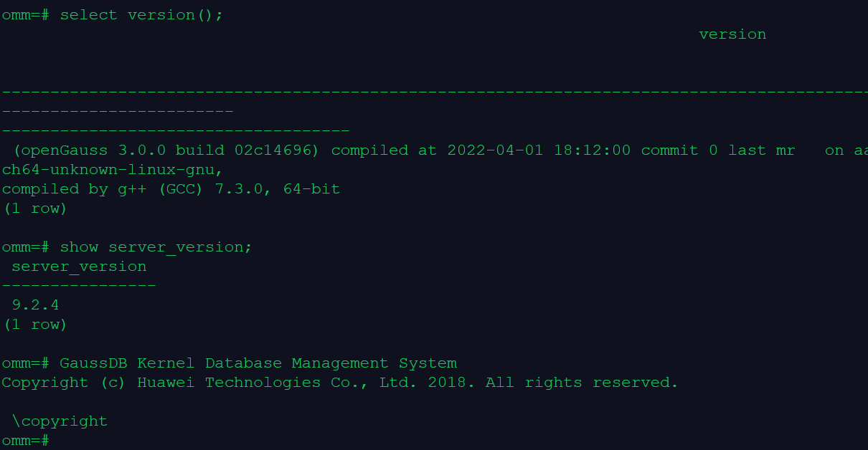Click 'GaussDB Kernel Database Management System' text

[x=258, y=363]
